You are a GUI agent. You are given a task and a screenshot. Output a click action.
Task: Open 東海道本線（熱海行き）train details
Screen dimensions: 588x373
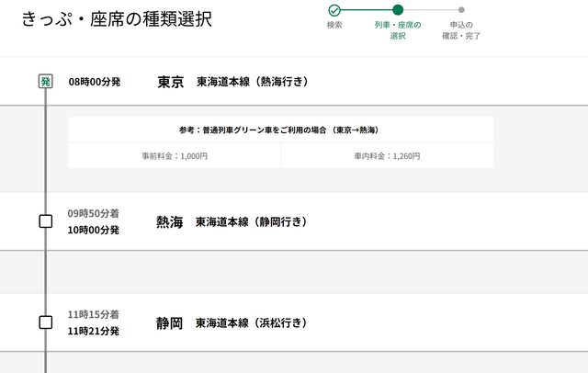252,82
